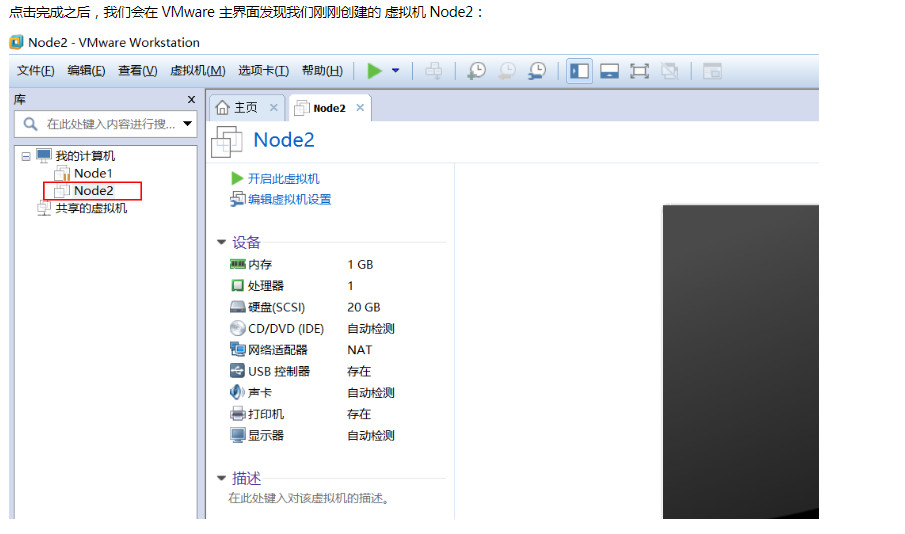Click the VMware Workstation title bar icon

click(17, 42)
